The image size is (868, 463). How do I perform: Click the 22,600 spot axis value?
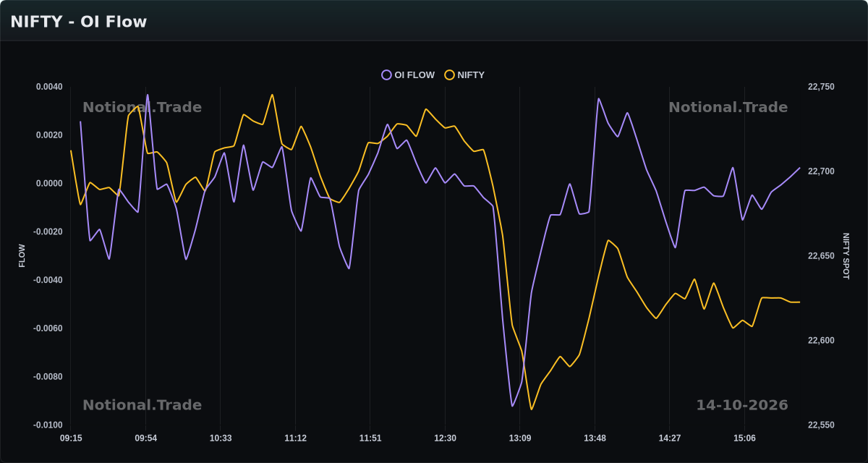821,341
